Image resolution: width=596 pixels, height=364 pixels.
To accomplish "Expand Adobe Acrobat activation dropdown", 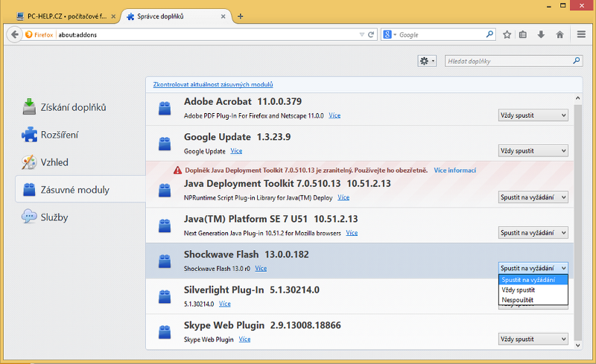I will [533, 115].
